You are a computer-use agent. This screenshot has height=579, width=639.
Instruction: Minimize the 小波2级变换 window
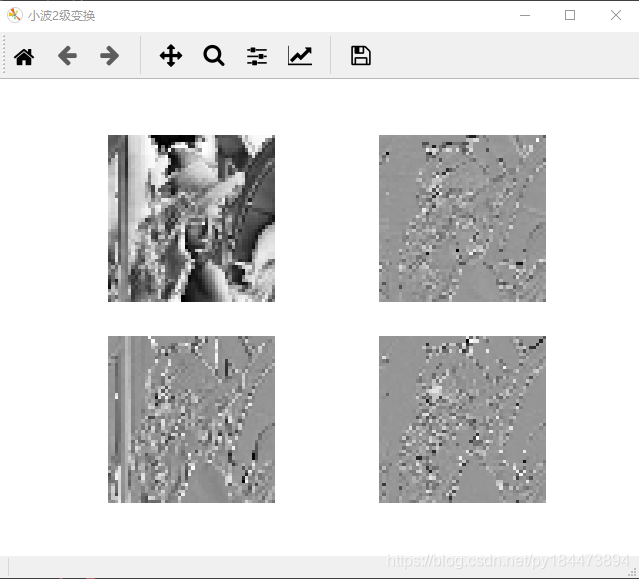click(525, 15)
